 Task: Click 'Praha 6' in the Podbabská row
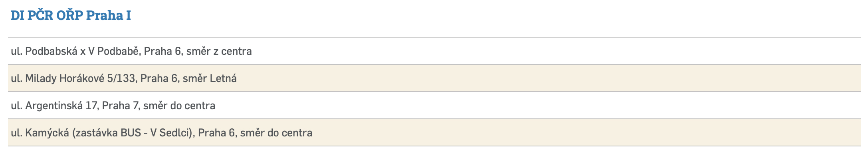162,51
